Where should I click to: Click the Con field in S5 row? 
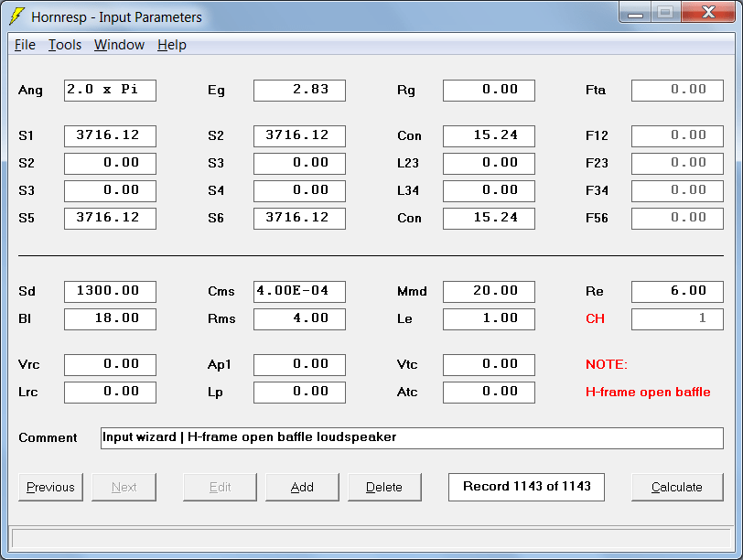click(x=489, y=219)
